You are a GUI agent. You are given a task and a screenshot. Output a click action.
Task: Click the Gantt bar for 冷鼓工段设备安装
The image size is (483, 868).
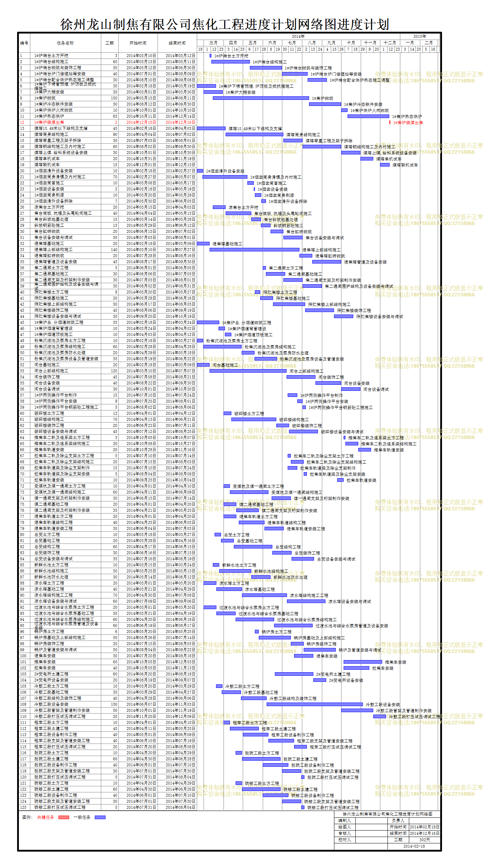[x=314, y=704]
